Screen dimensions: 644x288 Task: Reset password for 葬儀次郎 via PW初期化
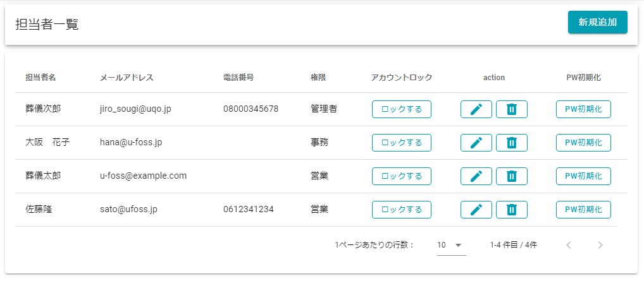coord(583,109)
